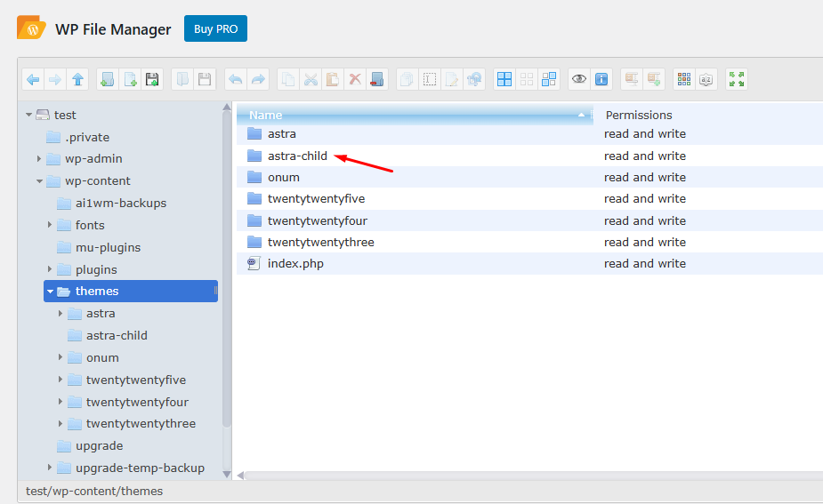Click the Buy PRO button

coord(215,28)
